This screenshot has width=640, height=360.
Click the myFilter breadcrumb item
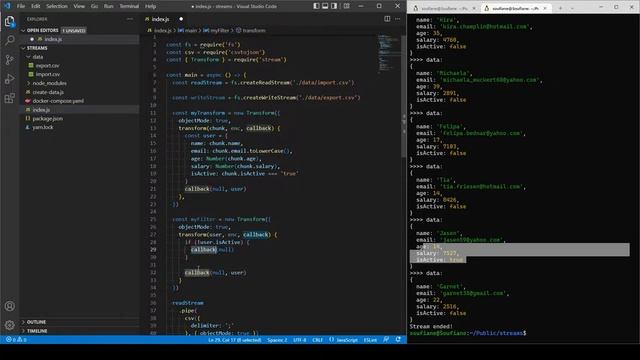click(216, 31)
